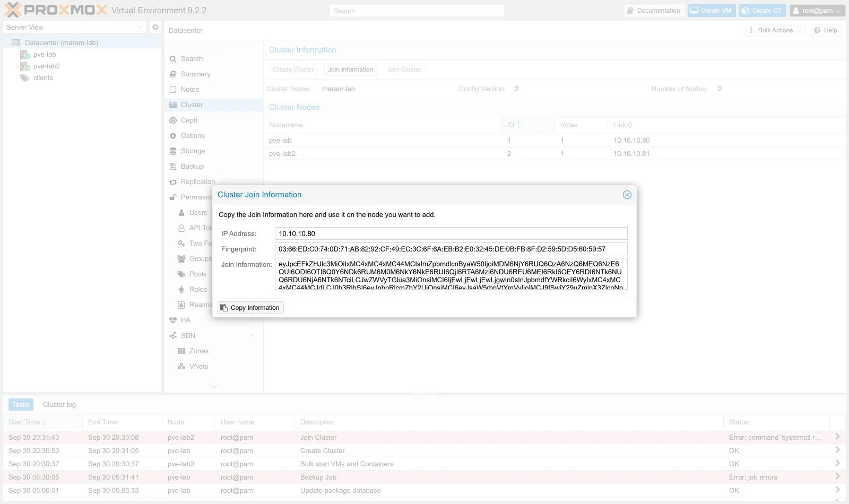Select the Fingerprint field in dialog
849x504 pixels.
(451, 249)
